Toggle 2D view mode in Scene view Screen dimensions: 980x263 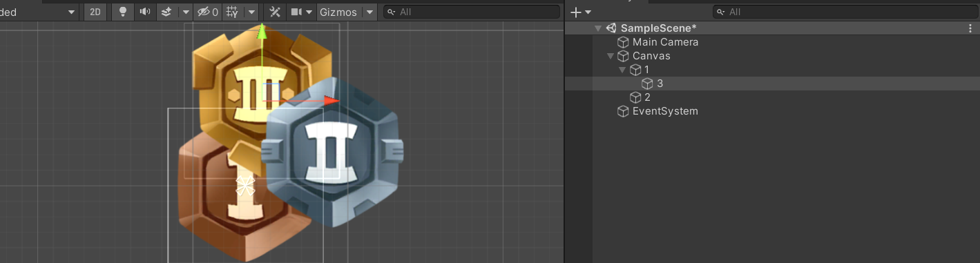95,12
